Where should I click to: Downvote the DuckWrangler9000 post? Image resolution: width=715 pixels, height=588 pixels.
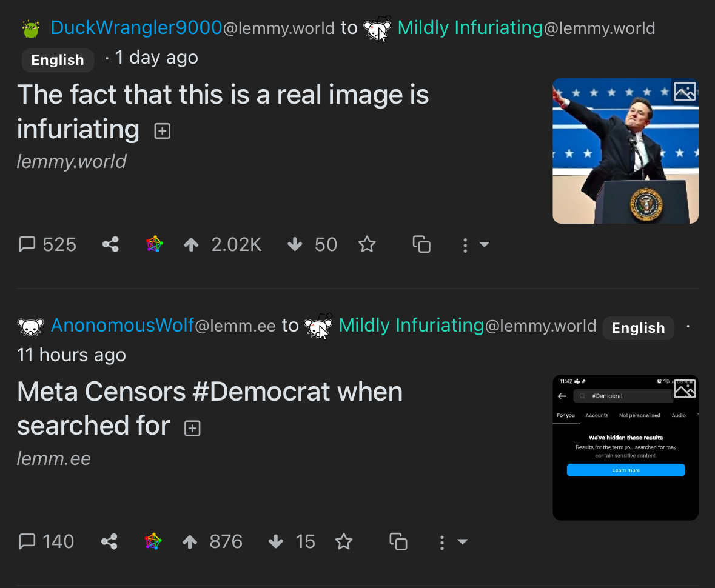(x=295, y=244)
